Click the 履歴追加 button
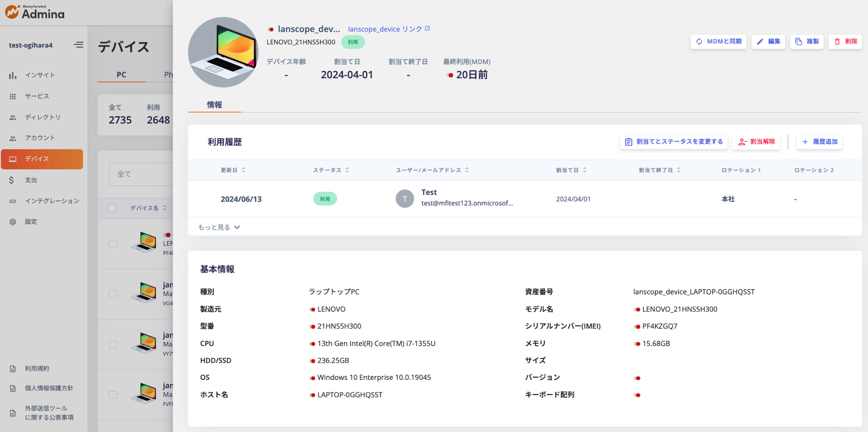868x432 pixels. point(820,142)
